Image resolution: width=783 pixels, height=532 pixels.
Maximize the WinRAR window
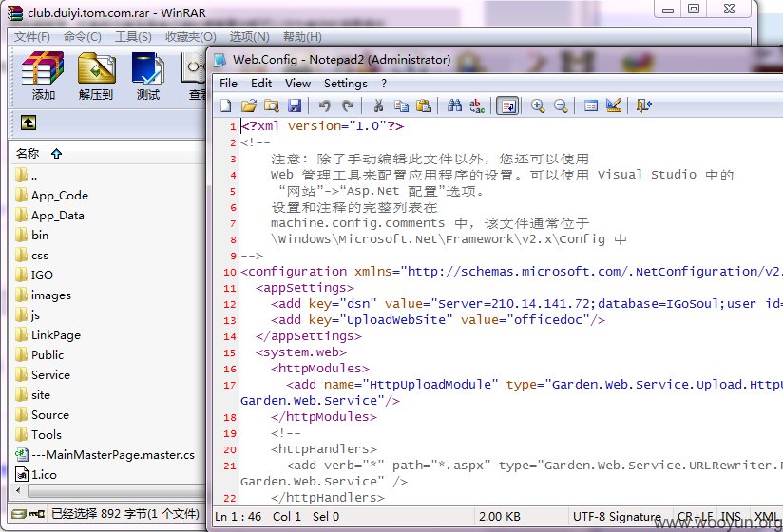click(694, 9)
